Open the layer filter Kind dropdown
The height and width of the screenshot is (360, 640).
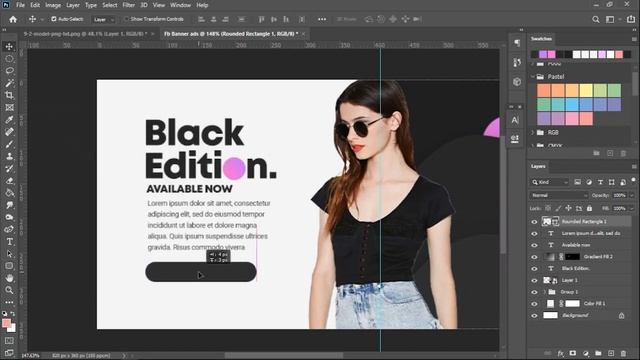550,182
